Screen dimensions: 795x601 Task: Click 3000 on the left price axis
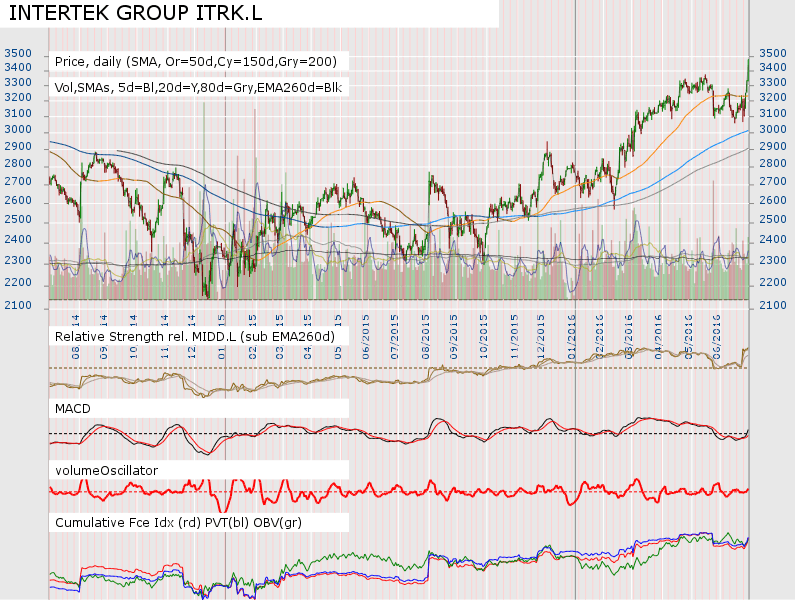[x=18, y=129]
